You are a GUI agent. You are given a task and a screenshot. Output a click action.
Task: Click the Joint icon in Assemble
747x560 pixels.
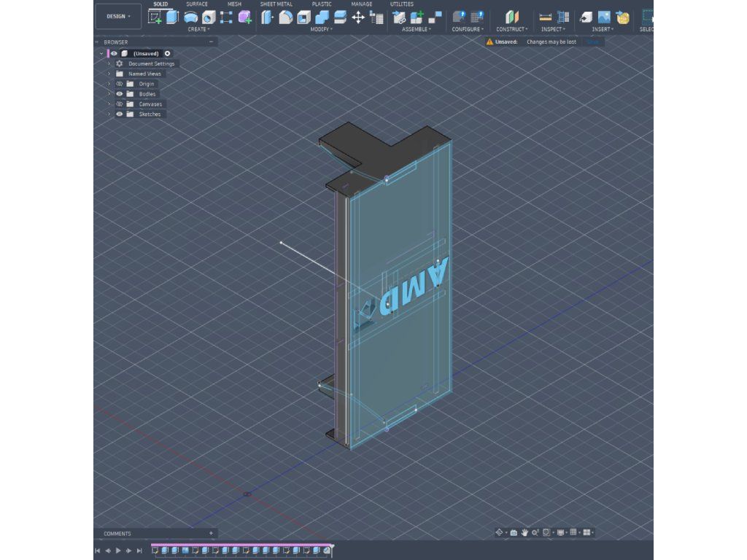418,17
